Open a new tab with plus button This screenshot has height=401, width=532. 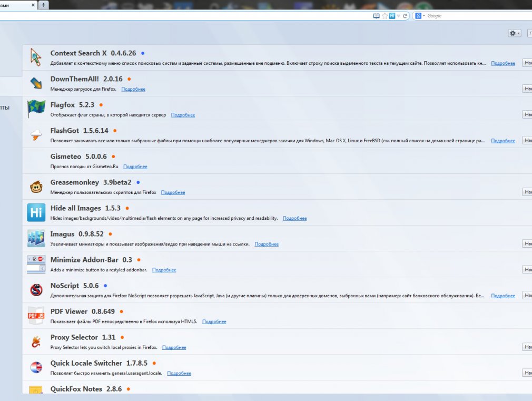point(43,5)
